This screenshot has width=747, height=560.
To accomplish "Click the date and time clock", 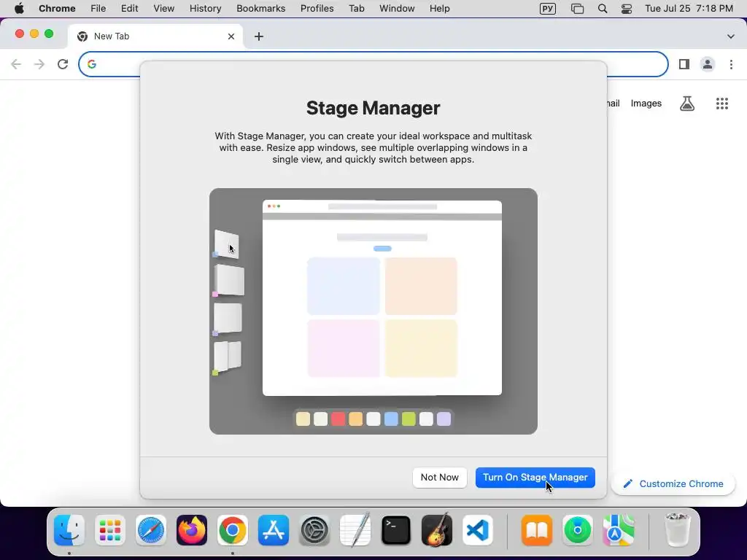I will coord(689,9).
